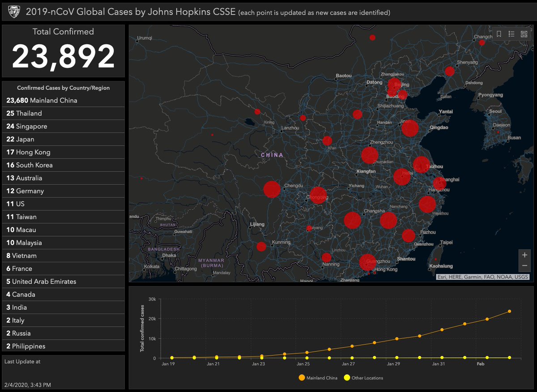Zoom out using the map minus icon
This screenshot has width=537, height=392.
524,265
